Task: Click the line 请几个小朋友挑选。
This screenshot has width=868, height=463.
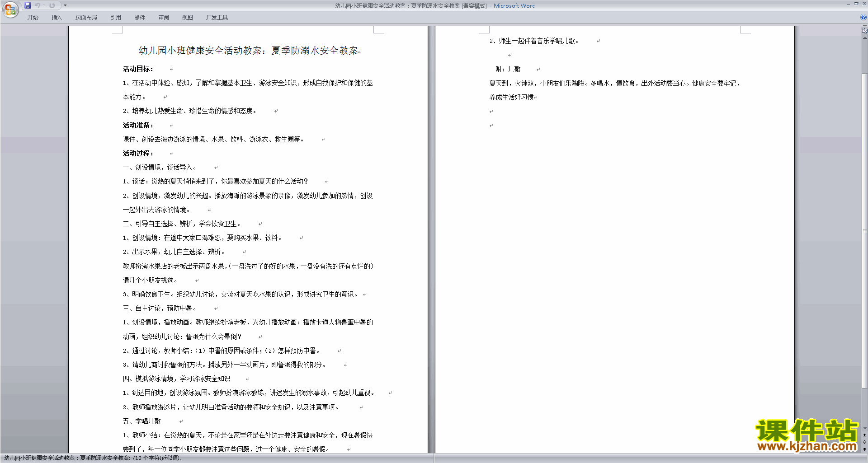Action: coord(150,281)
